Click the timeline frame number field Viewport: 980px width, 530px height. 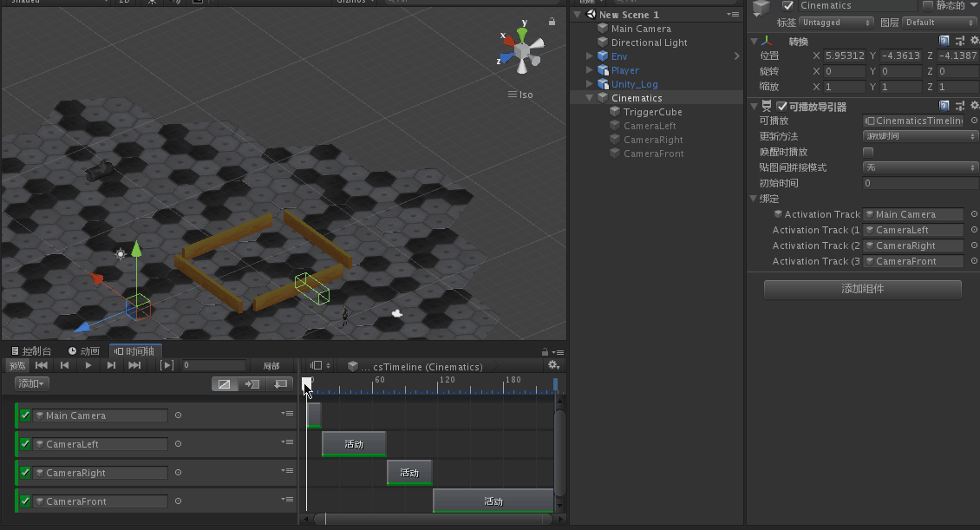coord(213,365)
